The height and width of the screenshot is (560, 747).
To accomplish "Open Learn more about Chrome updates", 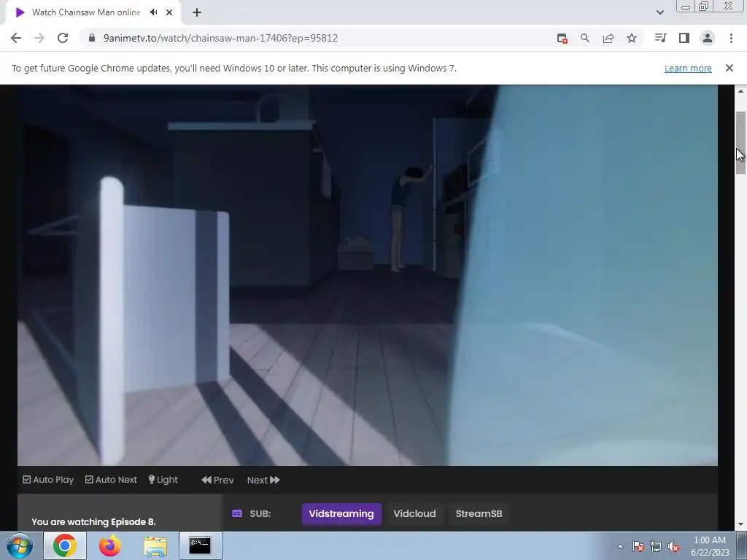I will coord(688,68).
